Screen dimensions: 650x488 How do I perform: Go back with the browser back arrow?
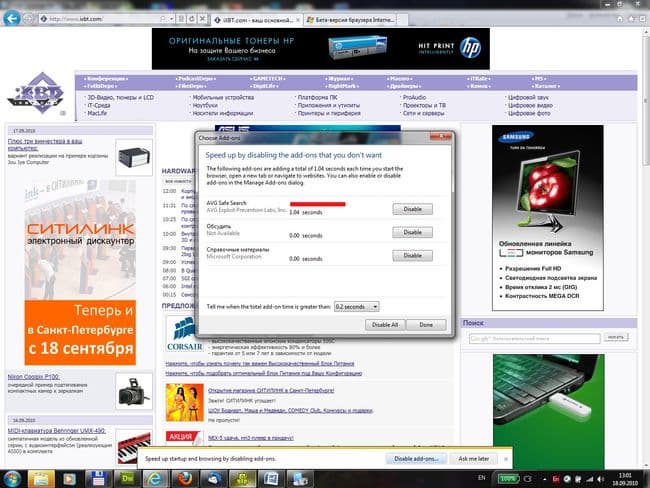pos(12,18)
